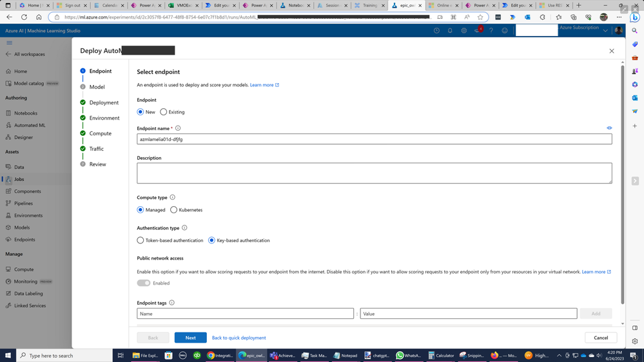Select the Existing endpoint radio button
This screenshot has width=644, height=362.
pos(164,112)
